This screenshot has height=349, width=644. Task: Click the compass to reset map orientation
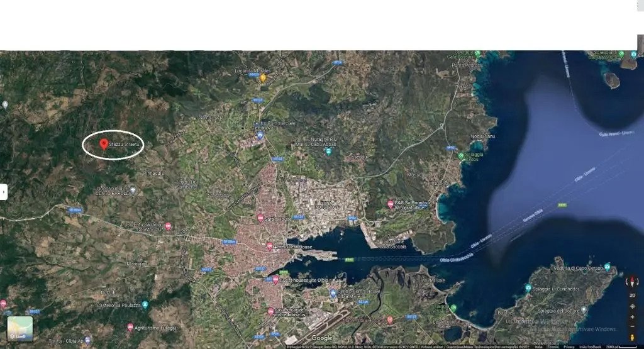(632, 282)
